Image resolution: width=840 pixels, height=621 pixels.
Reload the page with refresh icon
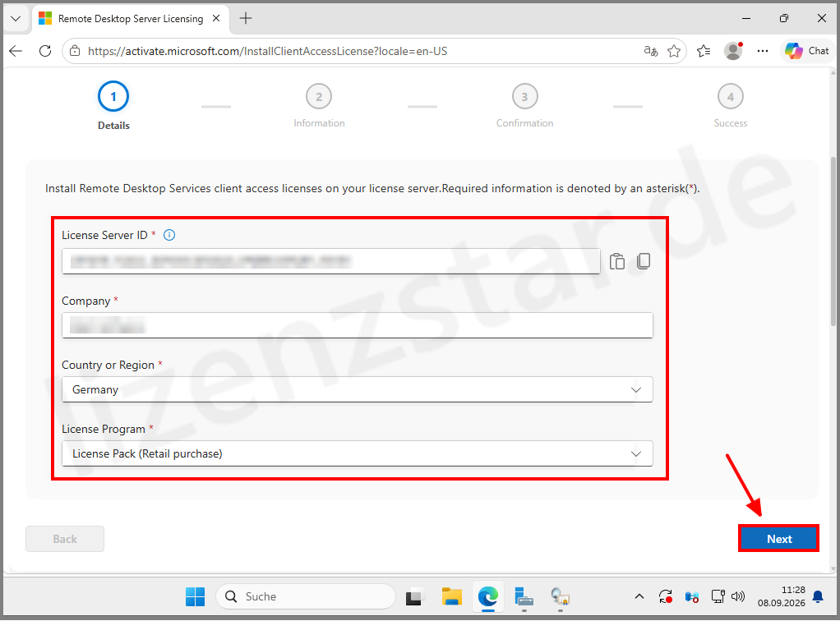[x=45, y=51]
